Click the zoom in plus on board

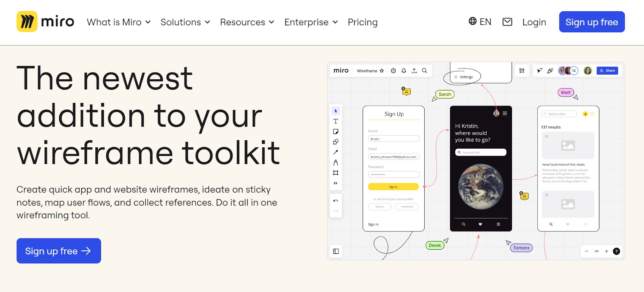607,251
